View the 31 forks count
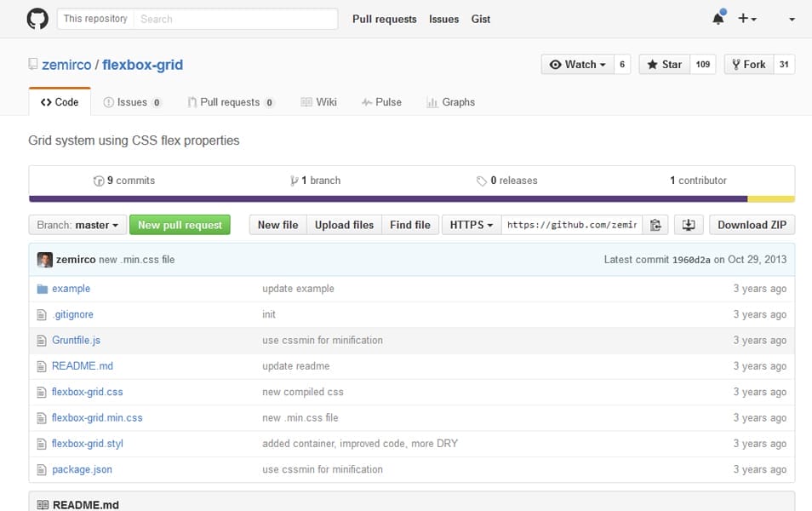The width and height of the screenshot is (812, 511). pos(784,64)
